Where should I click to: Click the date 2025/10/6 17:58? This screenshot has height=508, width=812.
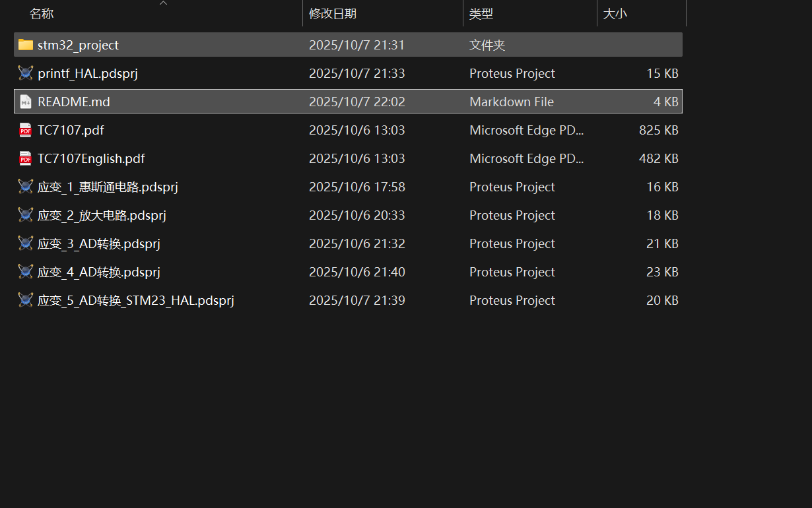click(356, 187)
